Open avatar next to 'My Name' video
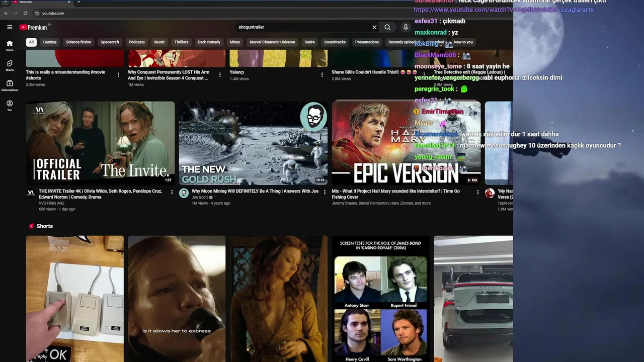This screenshot has height=362, width=644. 490,193
